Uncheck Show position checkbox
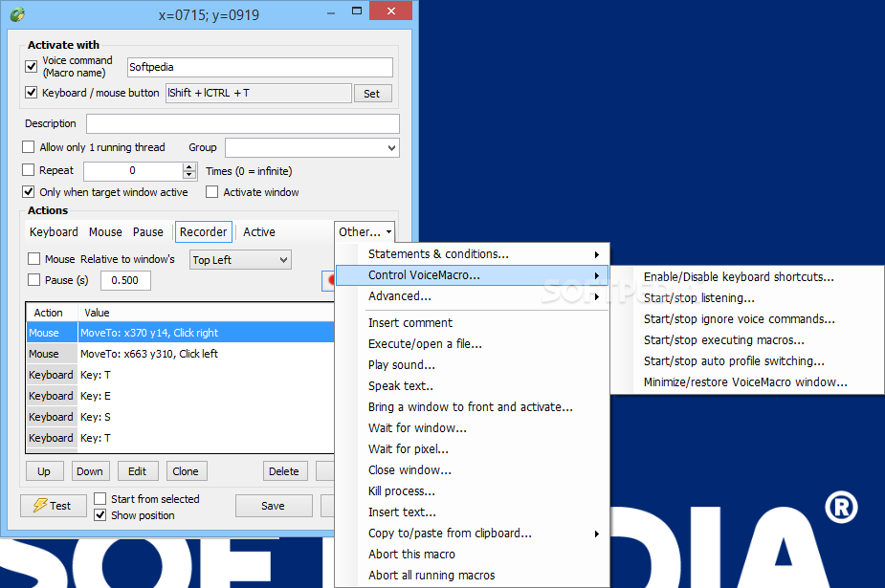Viewport: 885px width, 588px height. 100,514
